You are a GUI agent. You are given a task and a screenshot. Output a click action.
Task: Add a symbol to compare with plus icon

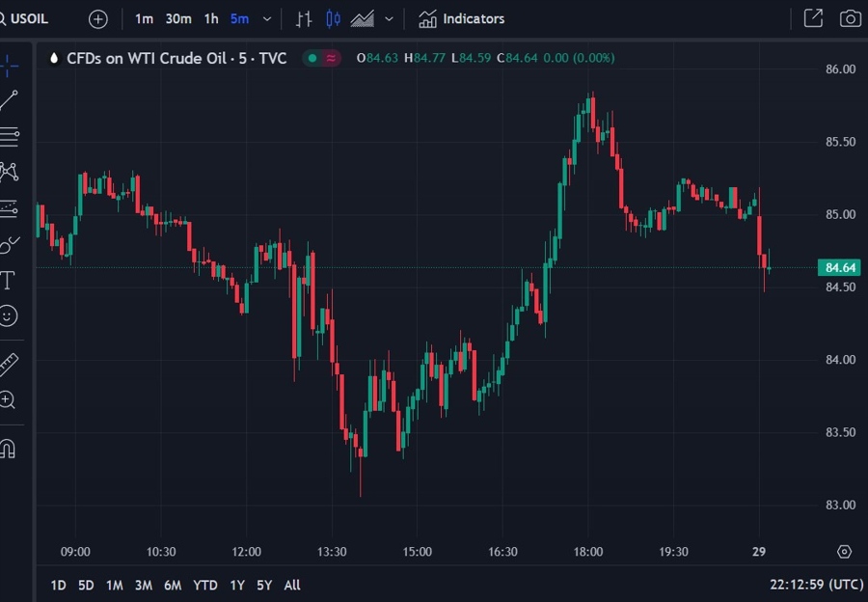click(98, 19)
